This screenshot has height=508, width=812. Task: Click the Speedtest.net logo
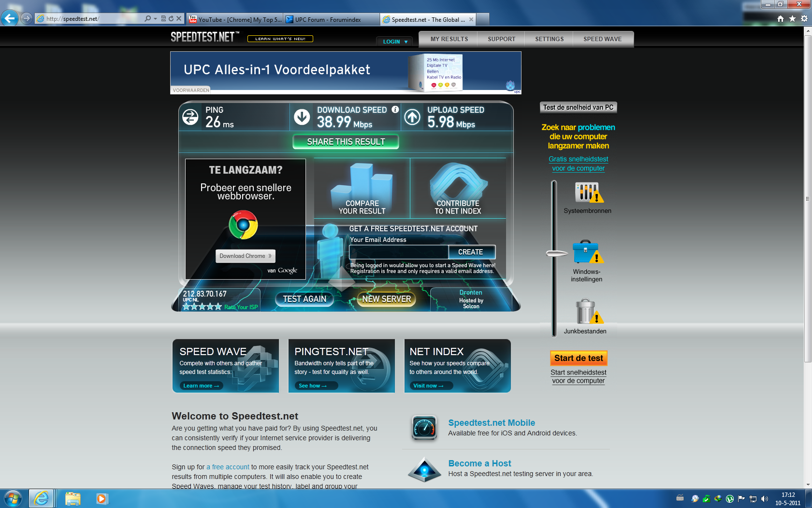click(x=204, y=37)
